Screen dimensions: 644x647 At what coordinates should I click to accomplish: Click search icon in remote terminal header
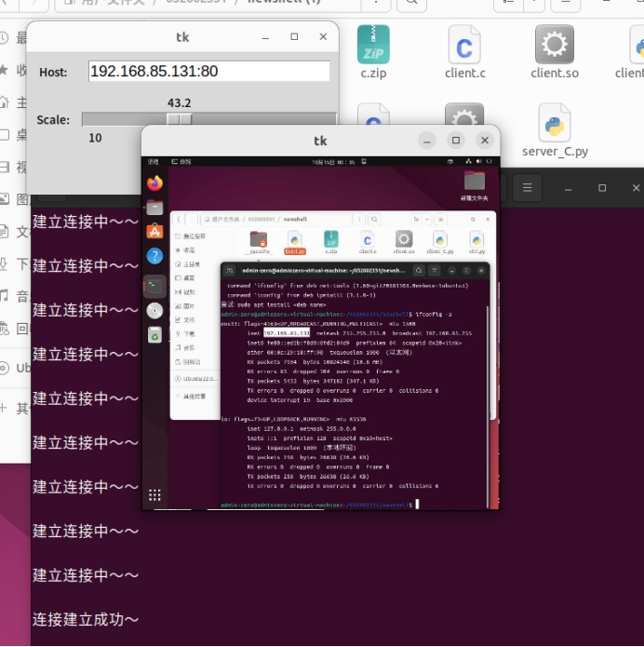[419, 270]
